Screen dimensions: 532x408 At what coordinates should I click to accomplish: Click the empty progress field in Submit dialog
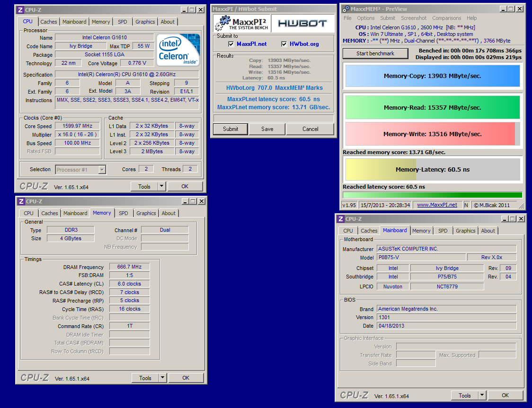coord(274,118)
